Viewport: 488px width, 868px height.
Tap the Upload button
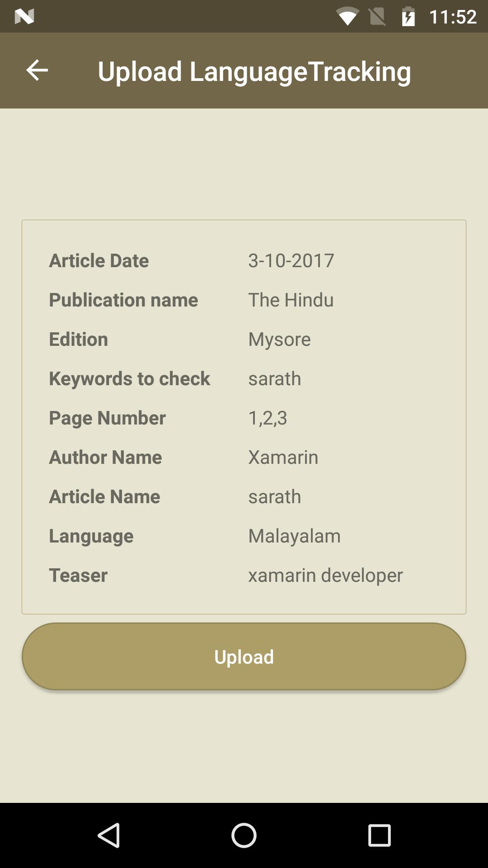244,656
